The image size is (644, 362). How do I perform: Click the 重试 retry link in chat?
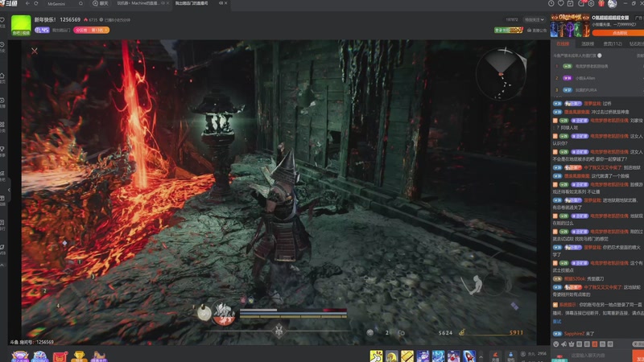(557, 321)
